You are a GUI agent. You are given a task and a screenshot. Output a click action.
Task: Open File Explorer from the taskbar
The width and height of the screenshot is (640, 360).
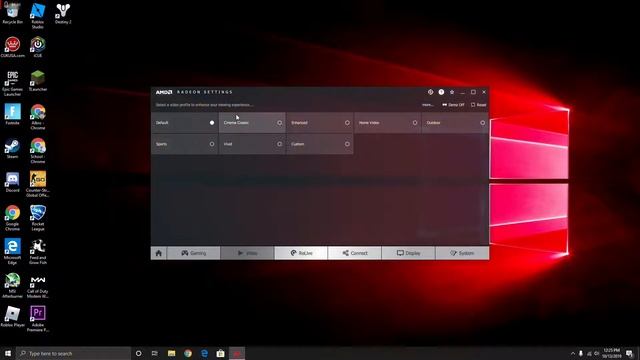[x=171, y=353]
